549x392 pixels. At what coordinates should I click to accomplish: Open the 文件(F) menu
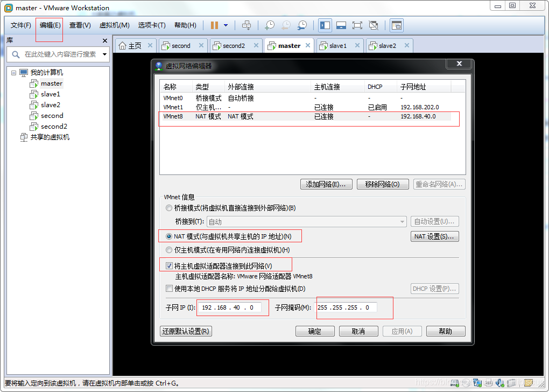tap(20, 25)
